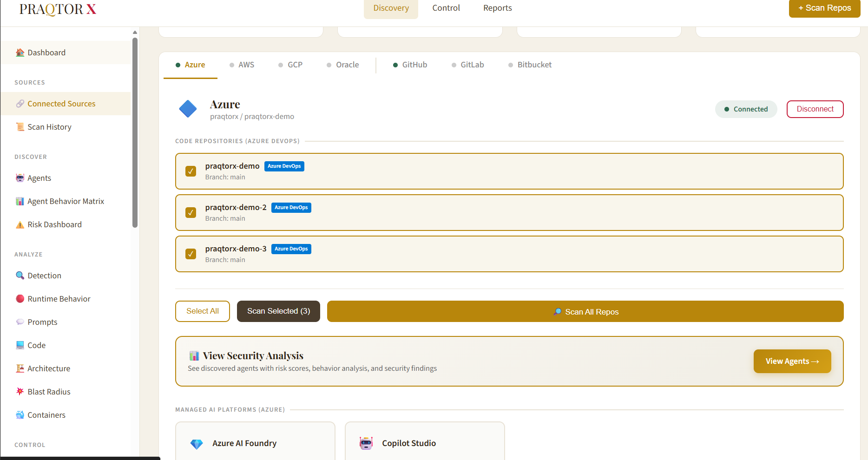Deselect the praqtorx-demo-3 repository checkbox
Viewport: 868px width, 460px height.
tap(191, 254)
